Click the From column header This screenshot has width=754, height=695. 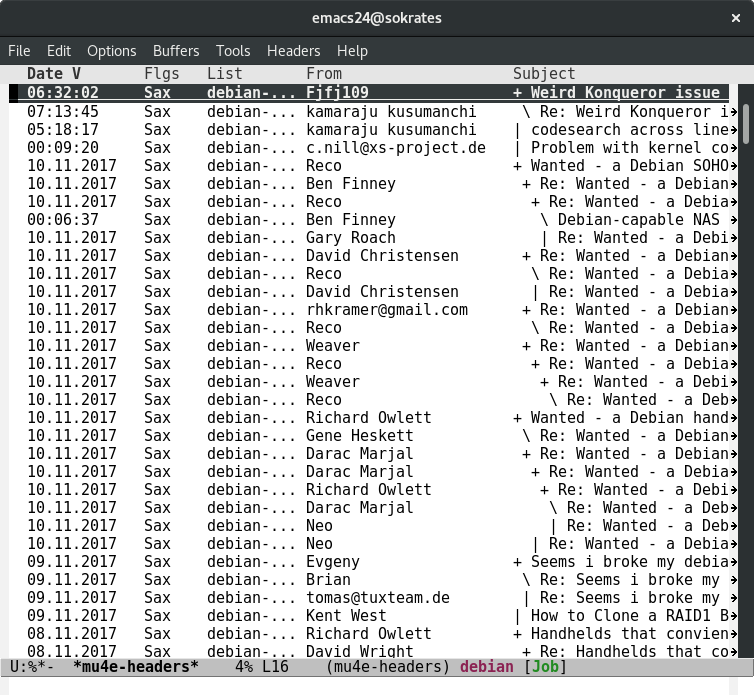[324, 74]
